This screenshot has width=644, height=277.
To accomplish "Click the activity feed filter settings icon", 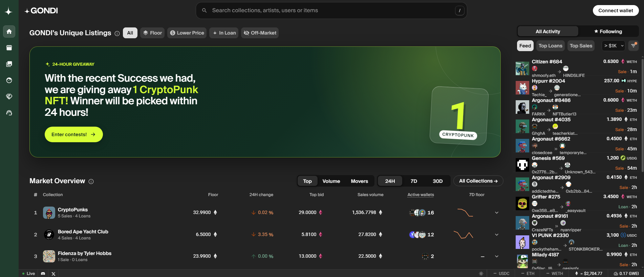I will [634, 46].
